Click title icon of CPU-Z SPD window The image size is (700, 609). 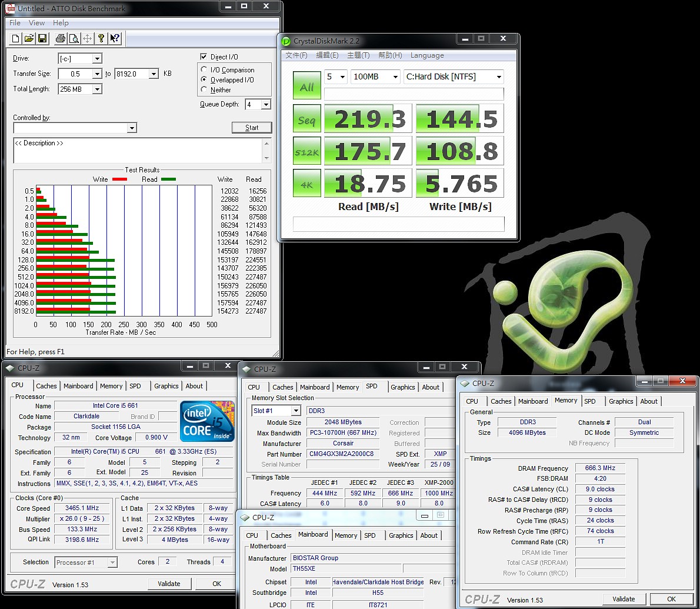click(246, 370)
